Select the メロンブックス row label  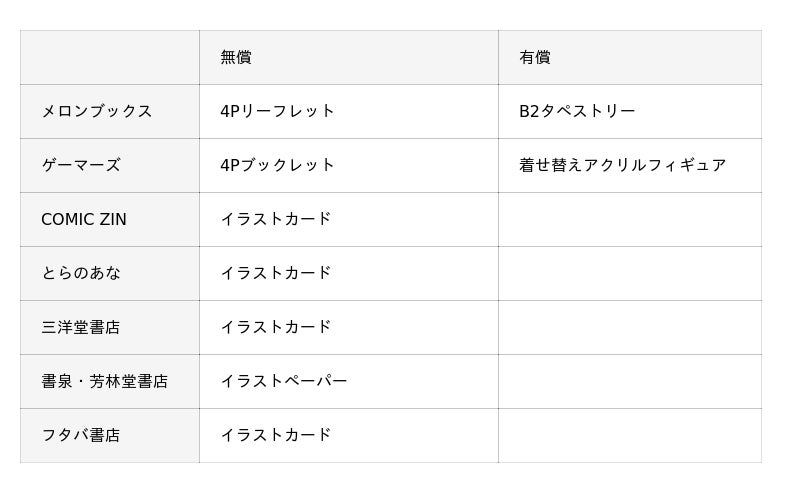tap(97, 112)
